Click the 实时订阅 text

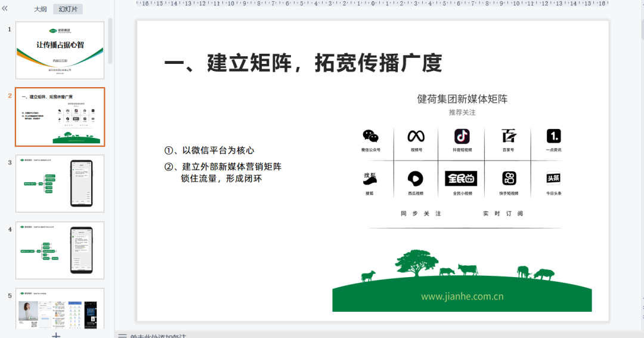(503, 213)
